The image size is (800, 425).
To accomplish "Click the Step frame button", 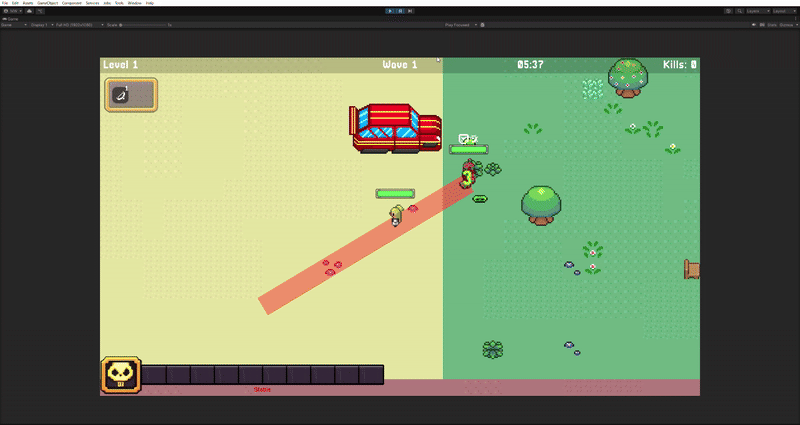I will [x=410, y=10].
